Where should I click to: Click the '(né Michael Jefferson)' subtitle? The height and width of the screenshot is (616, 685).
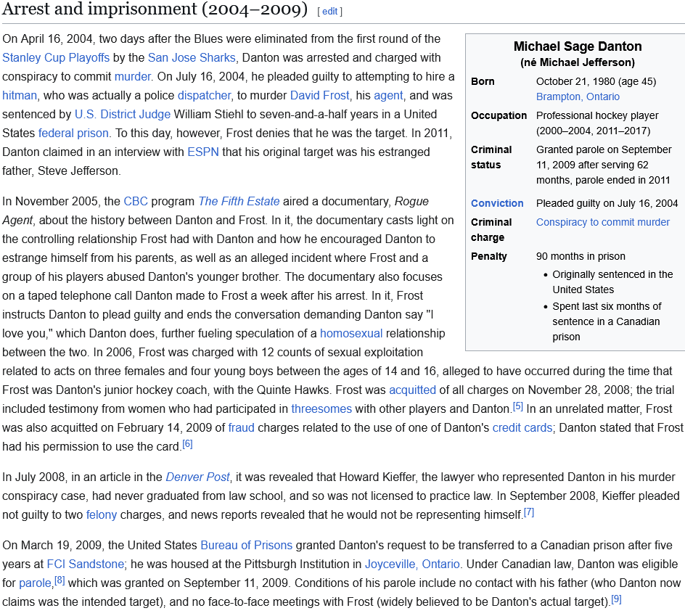click(578, 62)
